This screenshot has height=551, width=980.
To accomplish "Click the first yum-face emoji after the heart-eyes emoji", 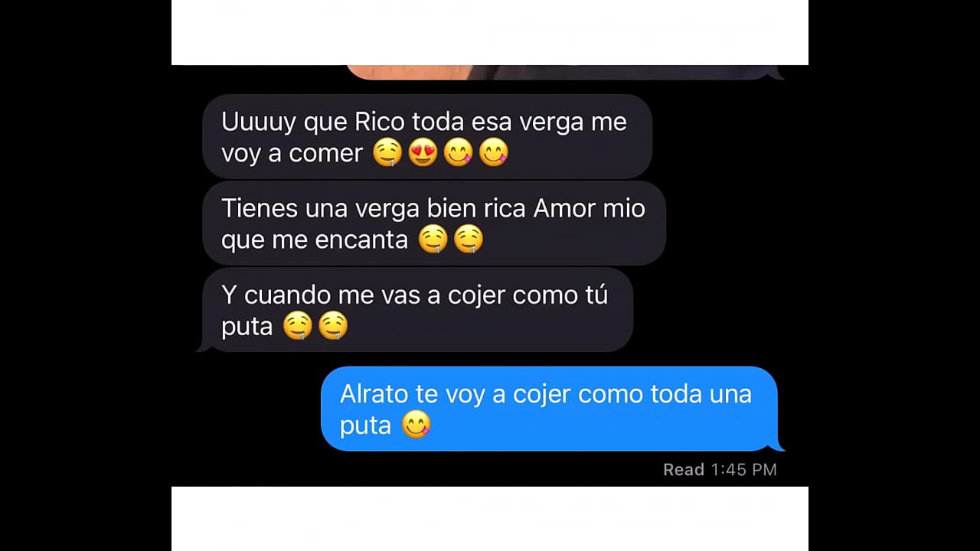I will tap(458, 153).
